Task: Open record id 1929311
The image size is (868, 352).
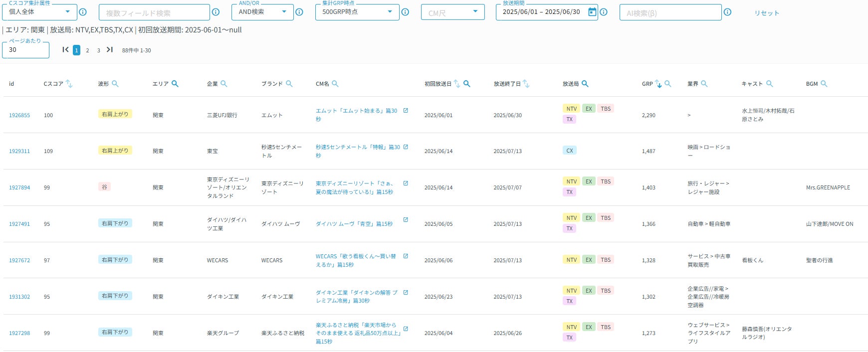Action: pyautogui.click(x=19, y=151)
